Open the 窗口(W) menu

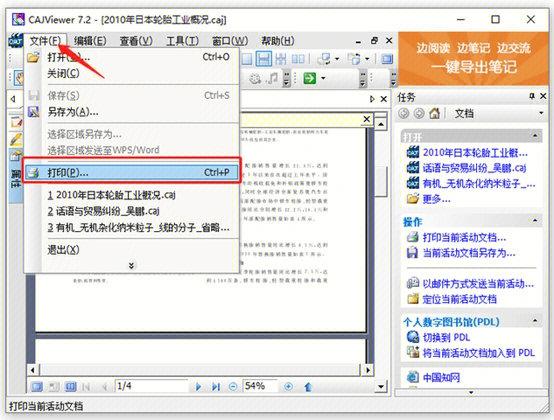230,41
